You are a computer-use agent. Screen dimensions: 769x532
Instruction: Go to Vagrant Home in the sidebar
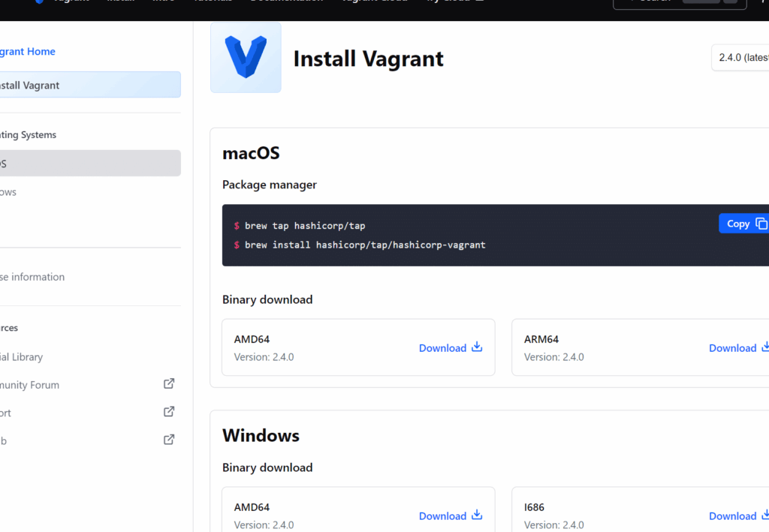[28, 52]
